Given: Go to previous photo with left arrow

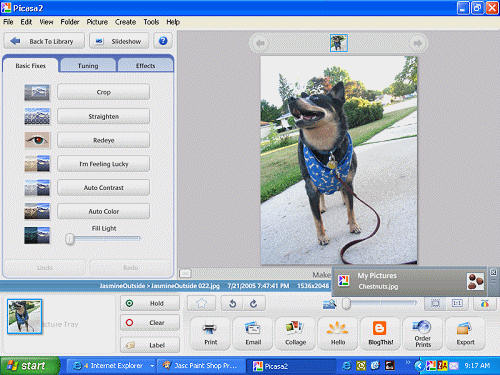Looking at the screenshot, I should point(260,43).
